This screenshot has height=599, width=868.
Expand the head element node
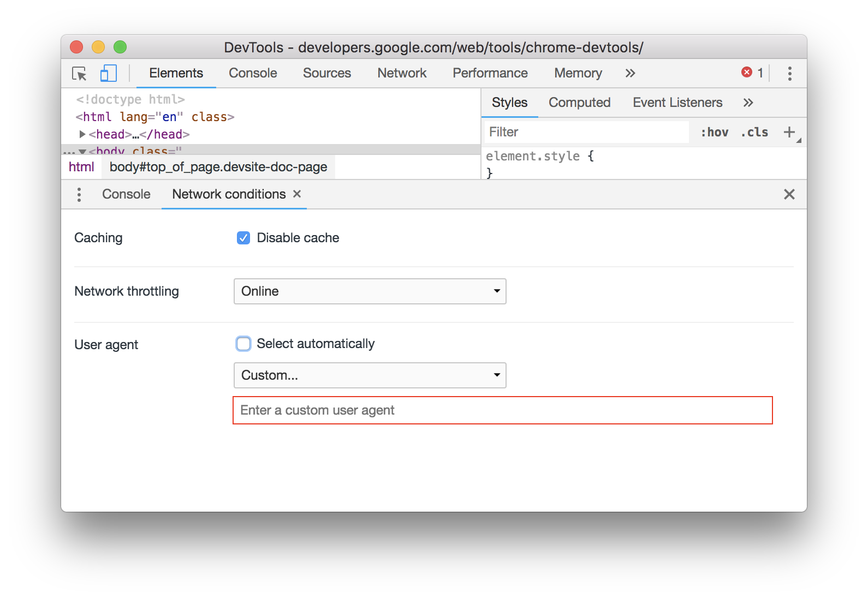point(82,134)
